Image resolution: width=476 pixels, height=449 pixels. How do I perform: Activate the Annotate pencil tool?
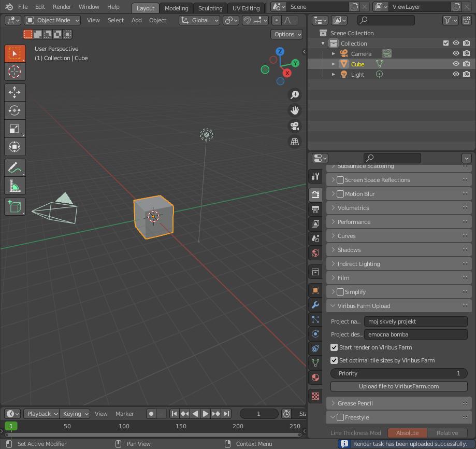coord(15,168)
